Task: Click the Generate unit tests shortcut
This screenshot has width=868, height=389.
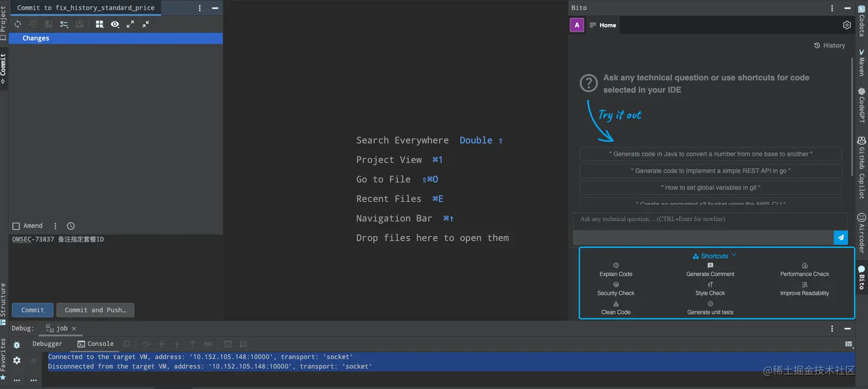Action: [710, 308]
